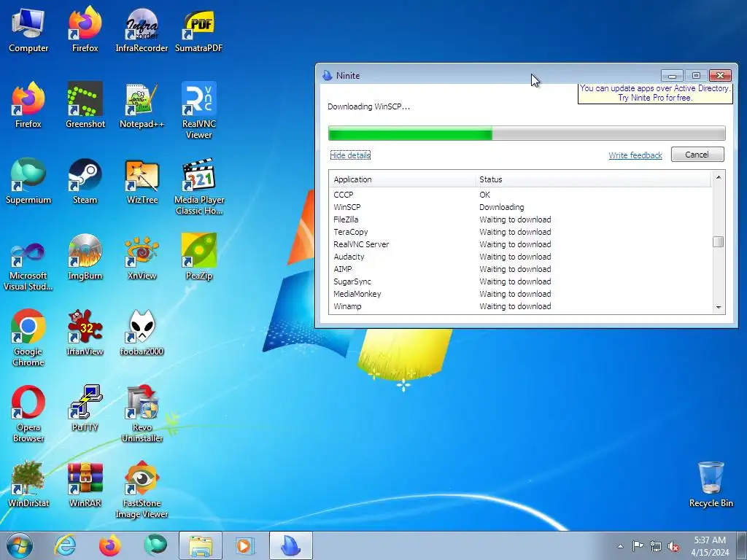This screenshot has height=560, width=747.
Task: Open Supermium from the taskbar
Action: [155, 545]
